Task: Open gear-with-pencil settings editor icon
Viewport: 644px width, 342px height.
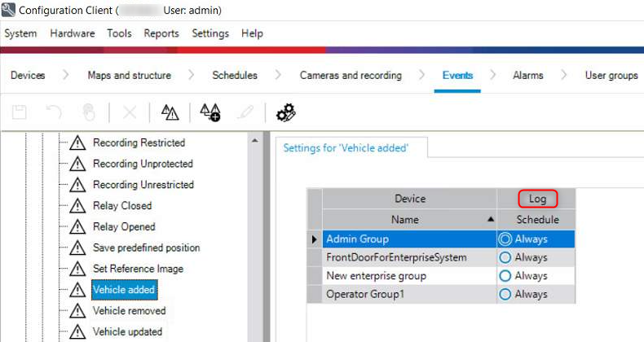Action: tap(286, 112)
